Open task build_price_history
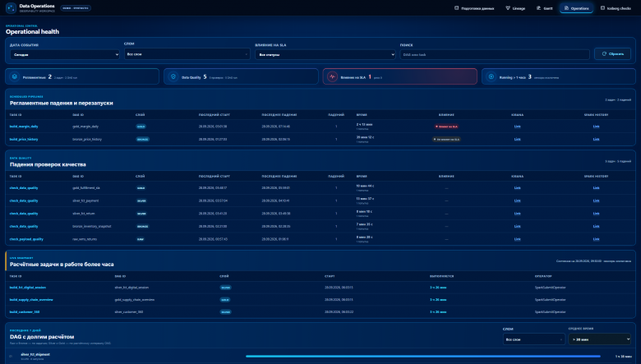641x364 pixels. coord(24,140)
